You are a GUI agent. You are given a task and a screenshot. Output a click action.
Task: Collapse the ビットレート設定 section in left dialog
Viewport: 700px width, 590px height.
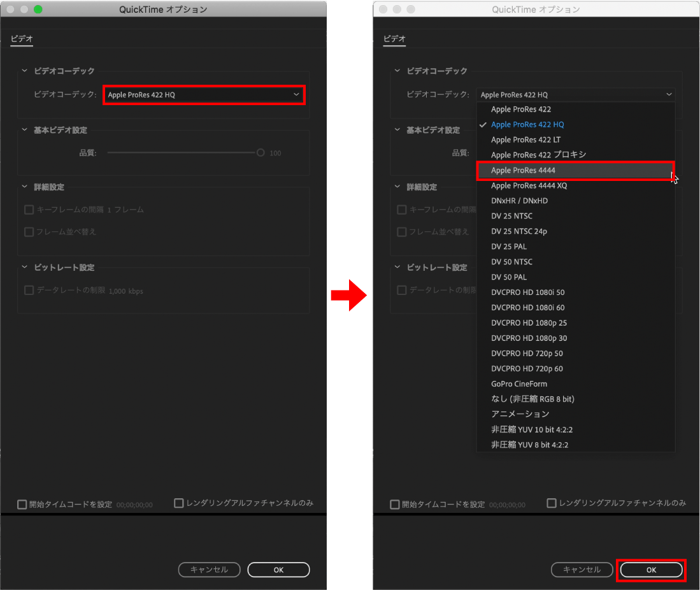[25, 267]
